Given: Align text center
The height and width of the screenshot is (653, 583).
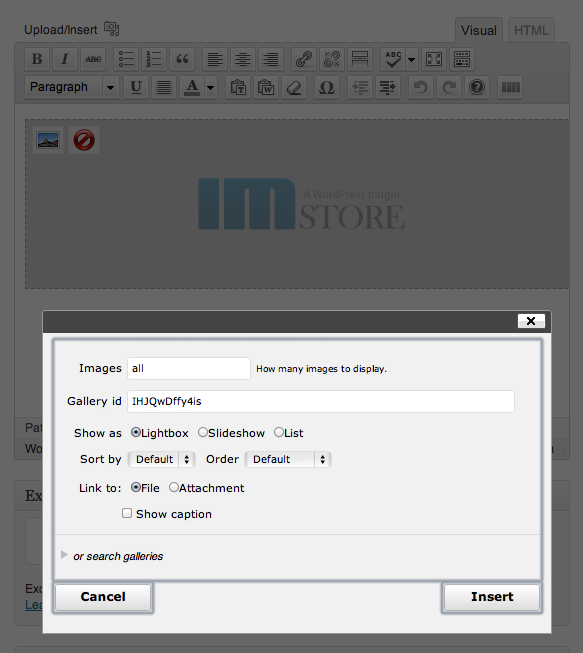Looking at the screenshot, I should (243, 59).
